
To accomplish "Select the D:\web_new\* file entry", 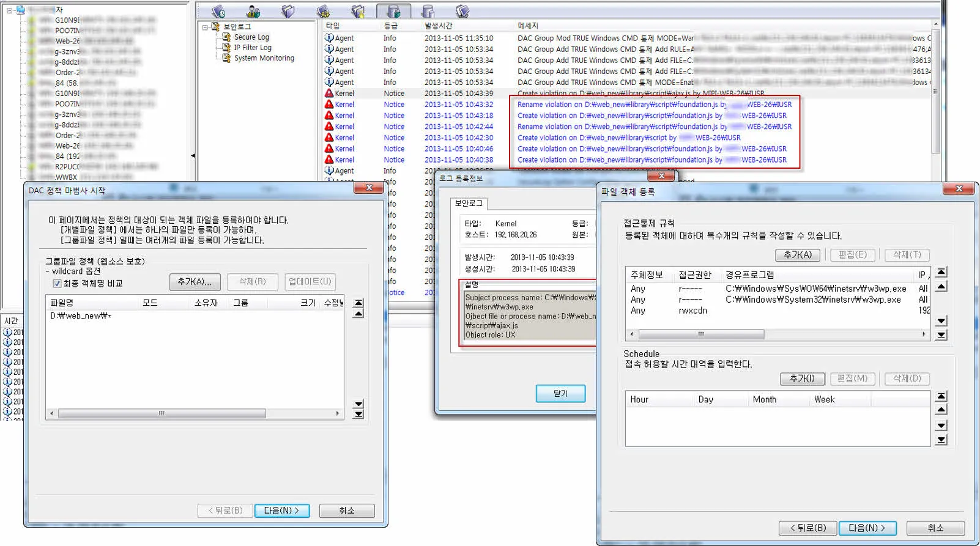I will pos(81,316).
